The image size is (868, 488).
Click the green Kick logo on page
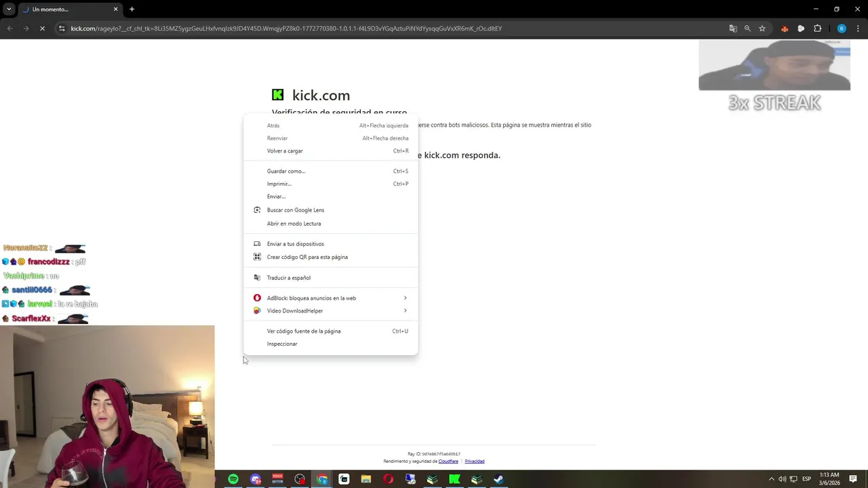tap(278, 95)
